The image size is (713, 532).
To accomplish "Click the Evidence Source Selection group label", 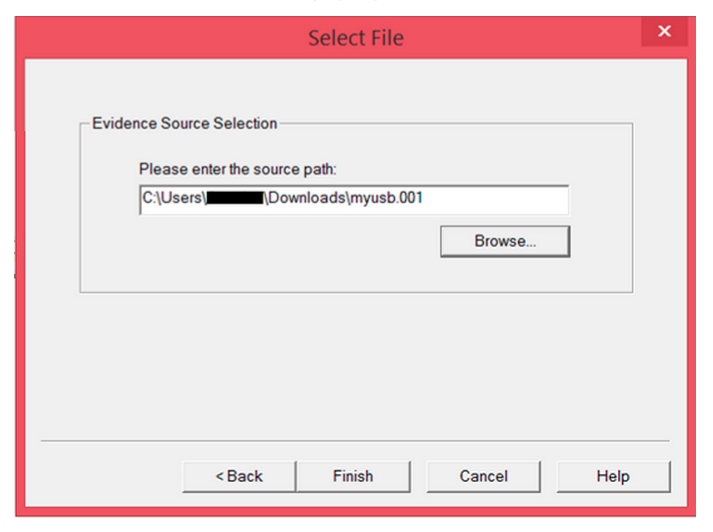I will tap(184, 124).
